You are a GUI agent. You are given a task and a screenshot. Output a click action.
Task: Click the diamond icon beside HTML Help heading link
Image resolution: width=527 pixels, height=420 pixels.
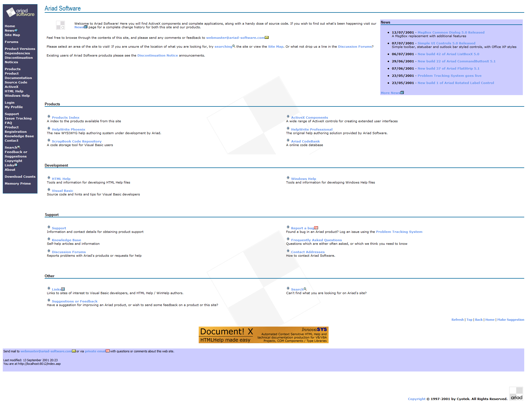(49, 178)
